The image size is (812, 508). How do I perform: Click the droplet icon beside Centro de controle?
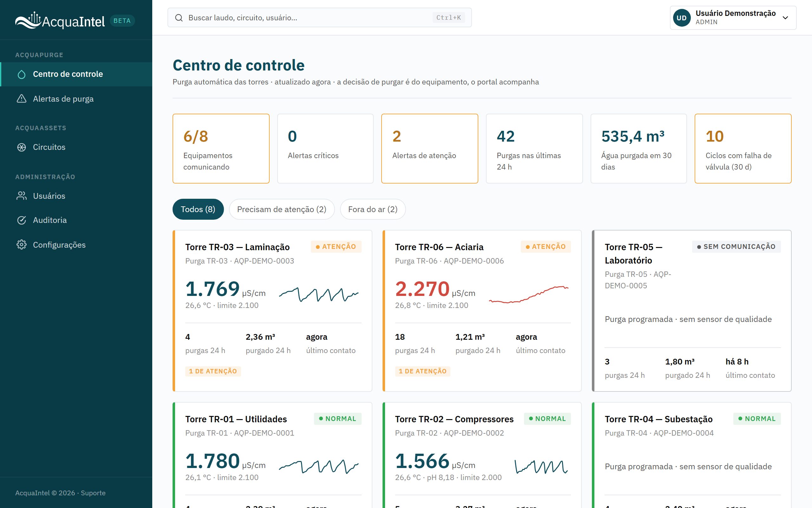[22, 74]
